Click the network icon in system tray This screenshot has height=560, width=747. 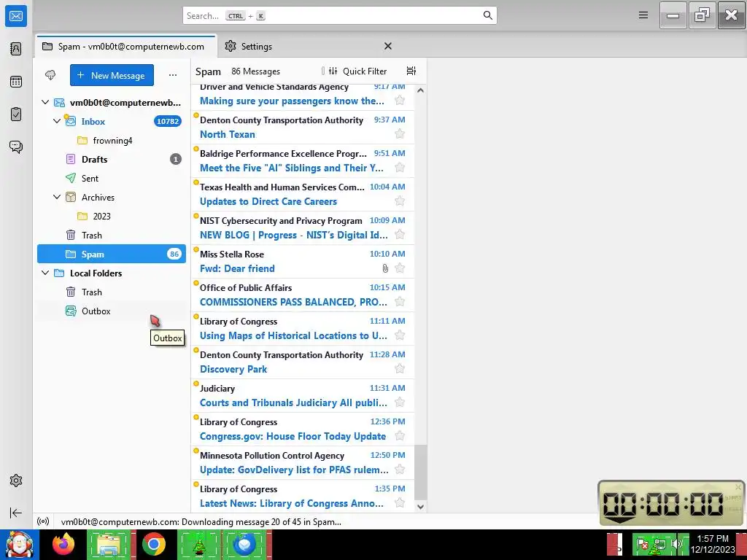pyautogui.click(x=659, y=544)
